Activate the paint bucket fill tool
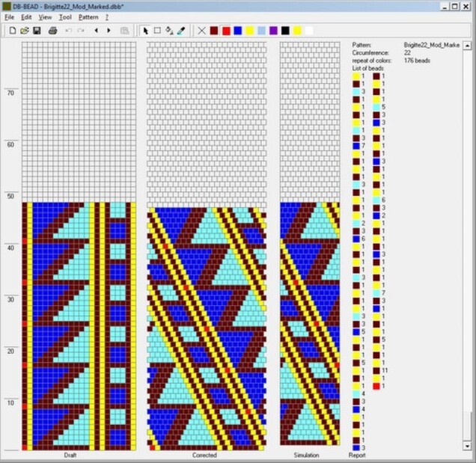Screen dimensions: 476x463 tap(169, 31)
